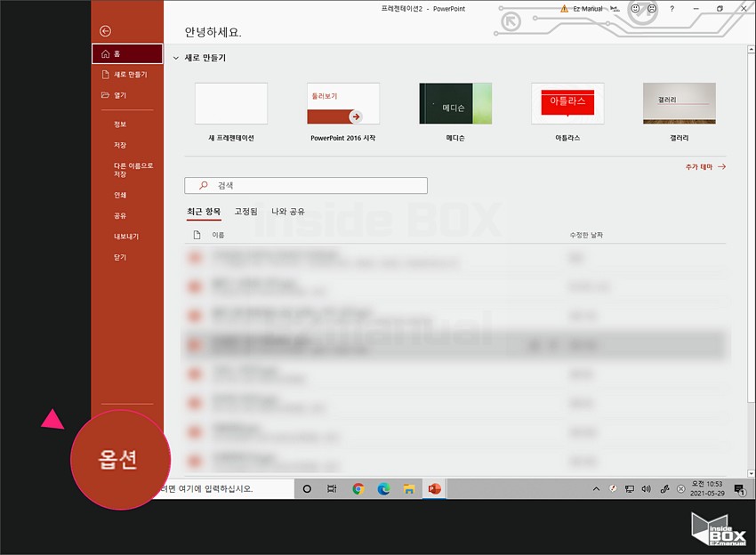Sort files by 수정한 날짜 column header
The image size is (756, 555).
coord(586,235)
